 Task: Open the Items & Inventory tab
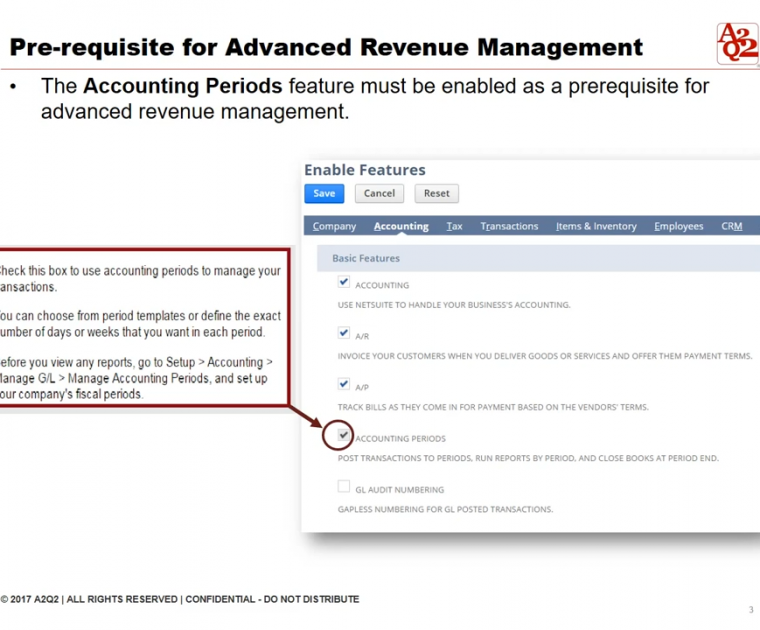tap(596, 226)
